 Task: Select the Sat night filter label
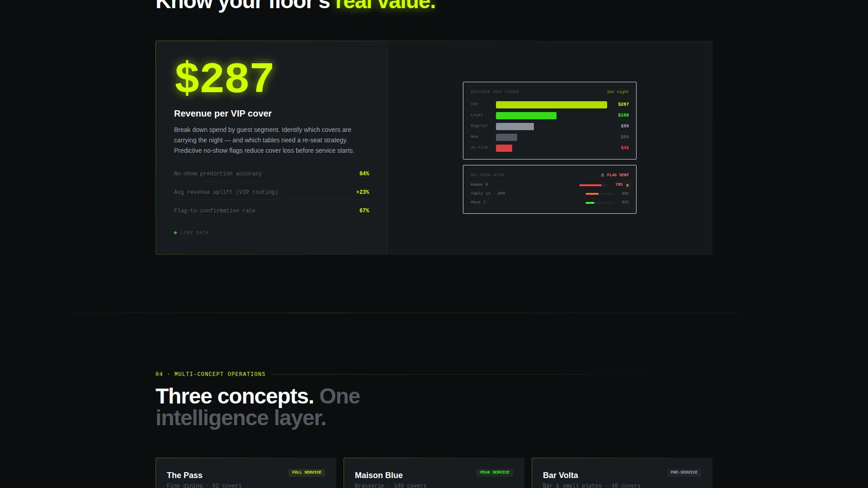click(618, 92)
